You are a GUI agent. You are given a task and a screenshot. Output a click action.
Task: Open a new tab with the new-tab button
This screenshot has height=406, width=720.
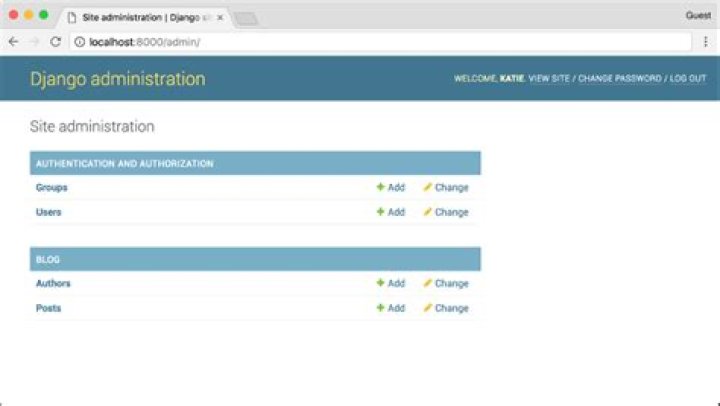click(x=246, y=18)
